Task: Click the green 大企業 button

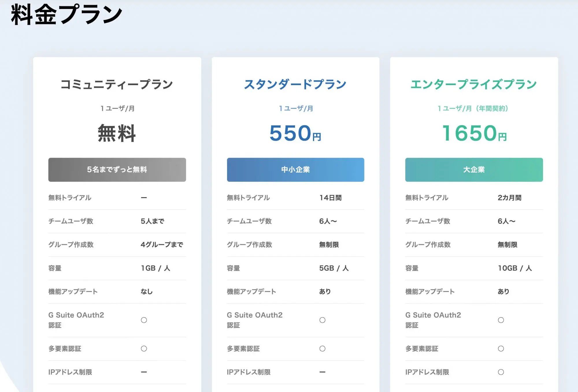Action: point(474,170)
